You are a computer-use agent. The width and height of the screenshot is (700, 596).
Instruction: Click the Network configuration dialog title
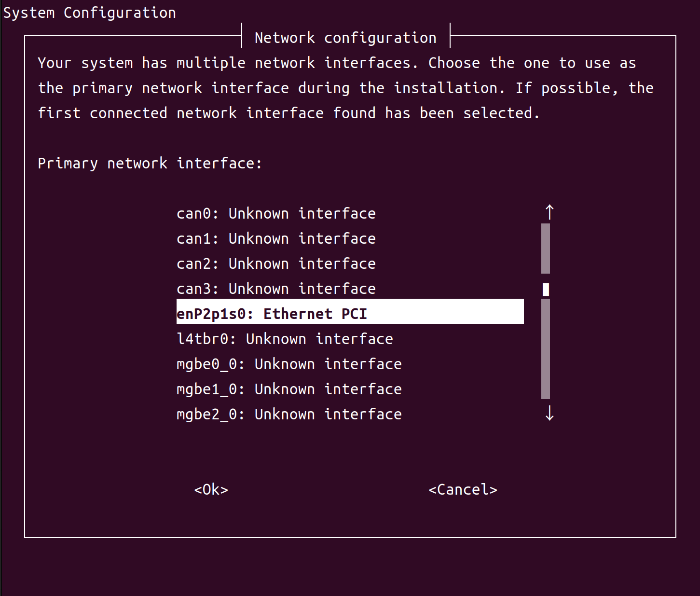[x=345, y=38]
